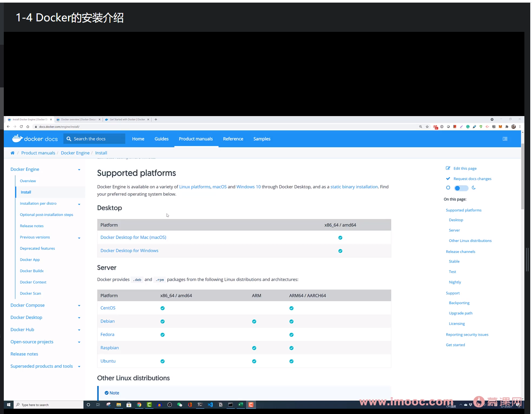Bookmark this page with the star icon
Image resolution: width=532 pixels, height=414 pixels.
click(x=427, y=127)
